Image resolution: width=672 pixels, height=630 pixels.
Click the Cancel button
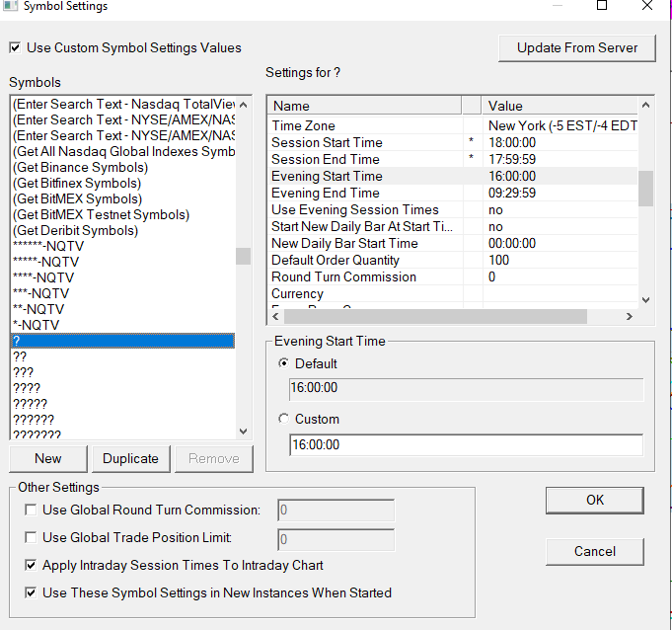594,552
